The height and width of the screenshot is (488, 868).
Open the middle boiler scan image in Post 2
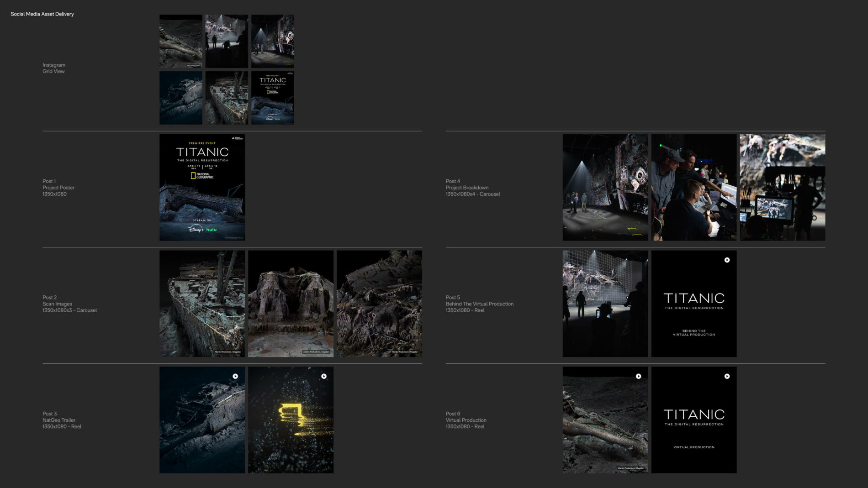291,304
